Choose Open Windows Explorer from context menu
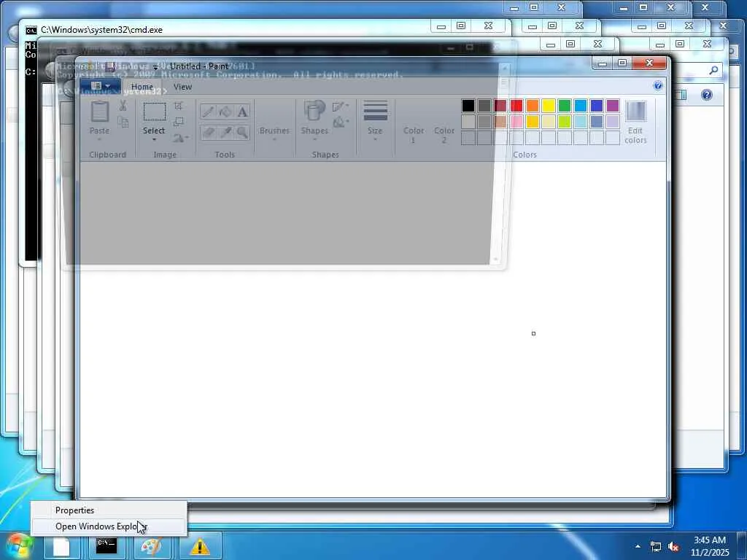This screenshot has width=747, height=560. point(109,526)
